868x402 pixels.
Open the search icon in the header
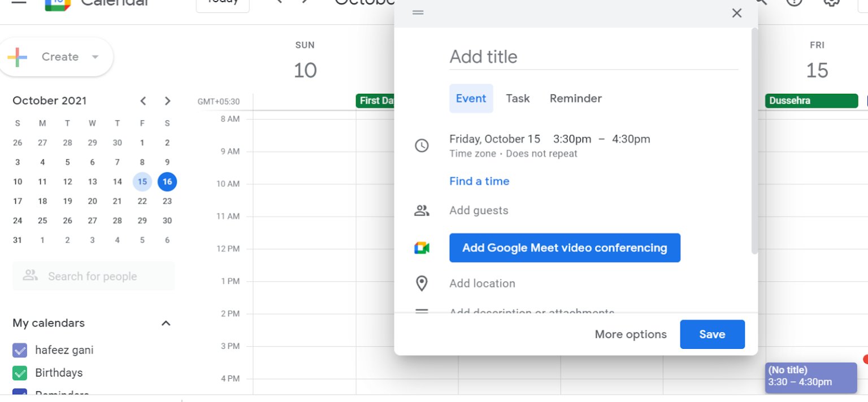(x=760, y=1)
